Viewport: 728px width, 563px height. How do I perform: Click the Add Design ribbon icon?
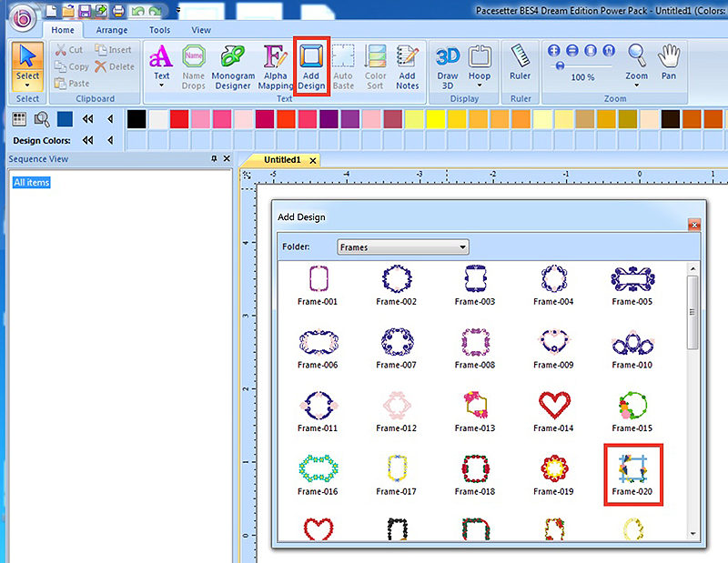311,65
